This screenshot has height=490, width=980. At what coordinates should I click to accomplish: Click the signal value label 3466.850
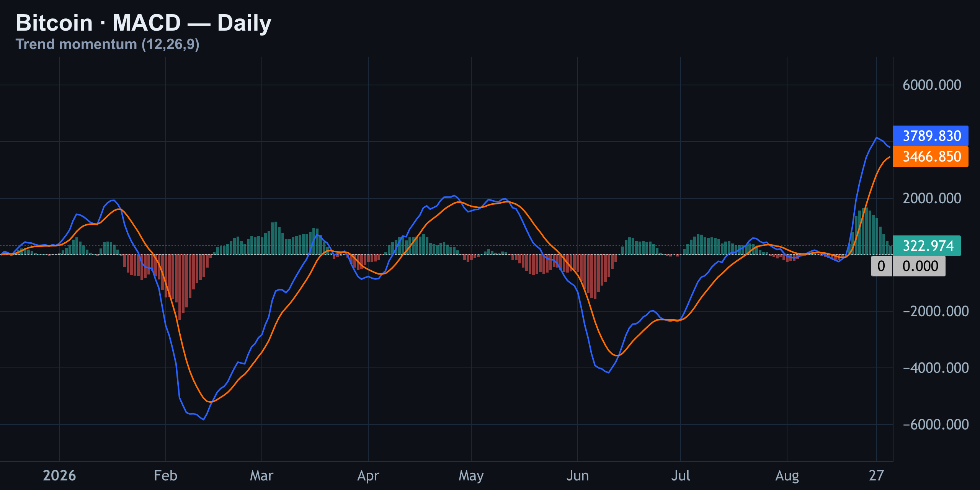930,157
